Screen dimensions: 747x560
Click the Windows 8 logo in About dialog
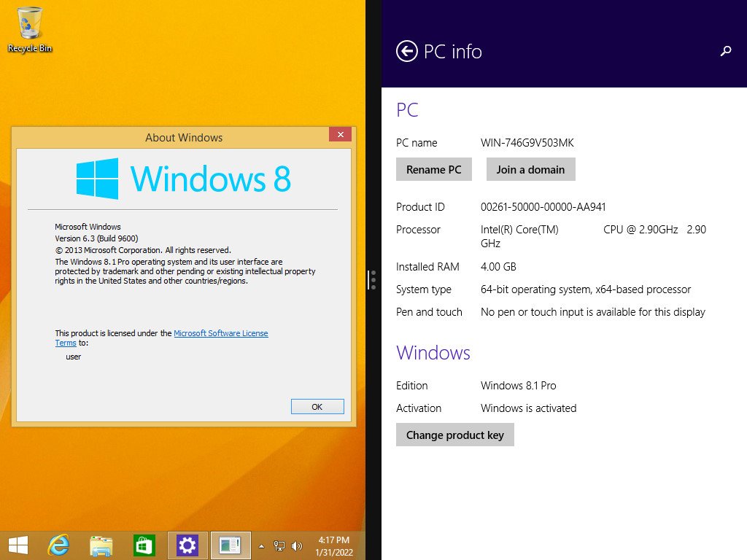[183, 179]
